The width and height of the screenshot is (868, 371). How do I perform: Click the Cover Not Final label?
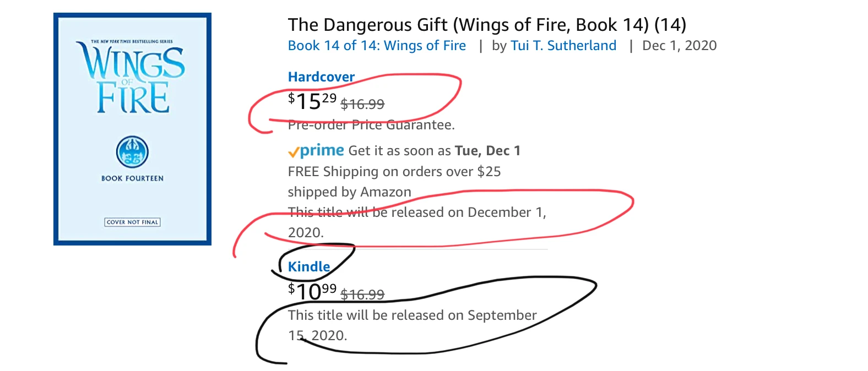point(132,222)
